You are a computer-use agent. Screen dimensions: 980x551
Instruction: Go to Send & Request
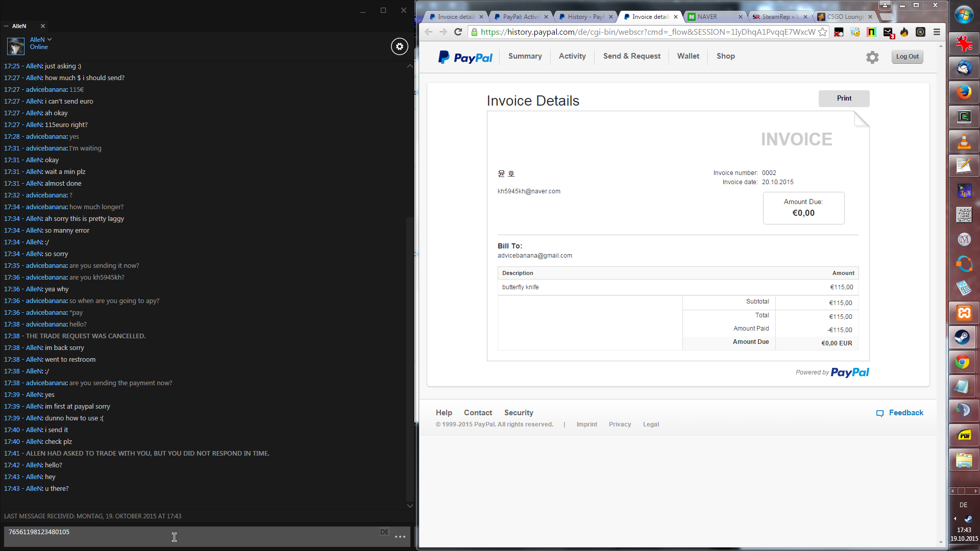(x=631, y=56)
